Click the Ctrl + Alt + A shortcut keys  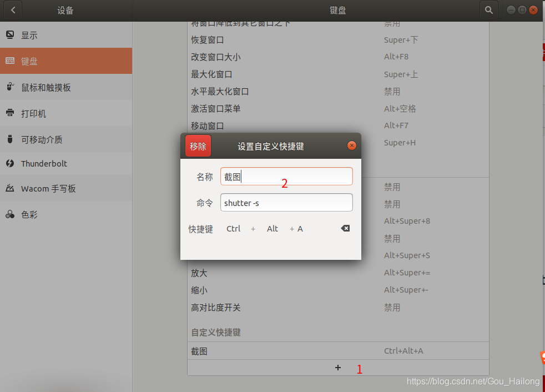coord(265,229)
